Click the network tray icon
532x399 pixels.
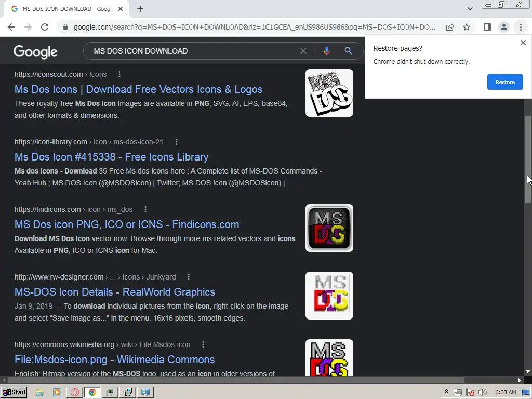(457, 393)
